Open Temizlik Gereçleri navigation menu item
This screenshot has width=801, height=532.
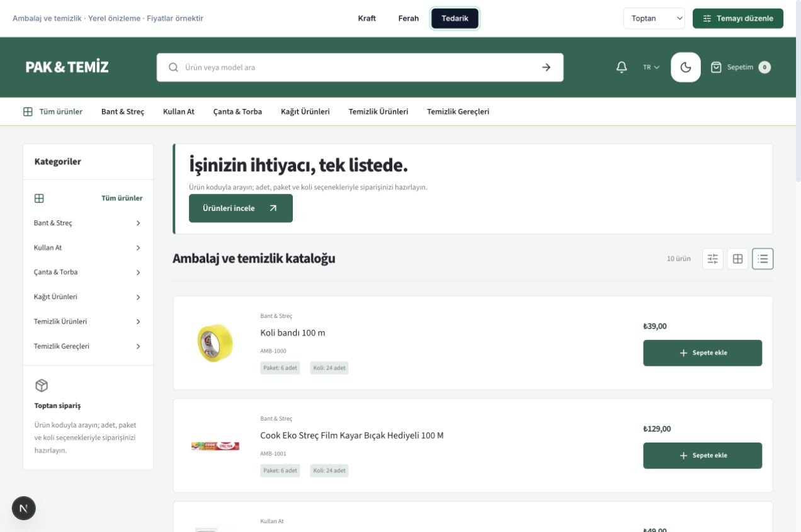pos(458,111)
